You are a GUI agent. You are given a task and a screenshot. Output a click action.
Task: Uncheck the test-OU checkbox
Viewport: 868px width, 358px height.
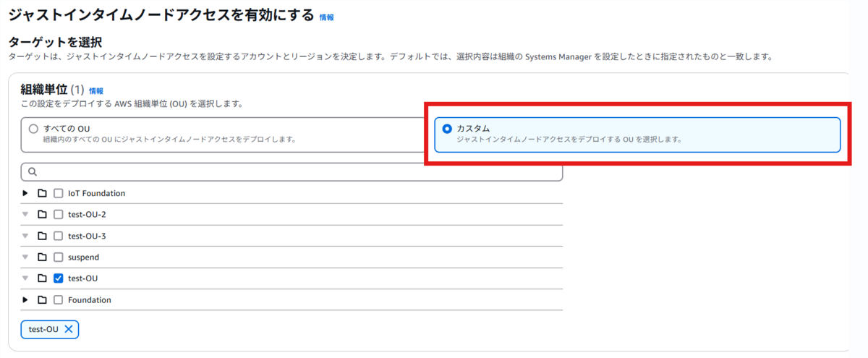click(59, 278)
